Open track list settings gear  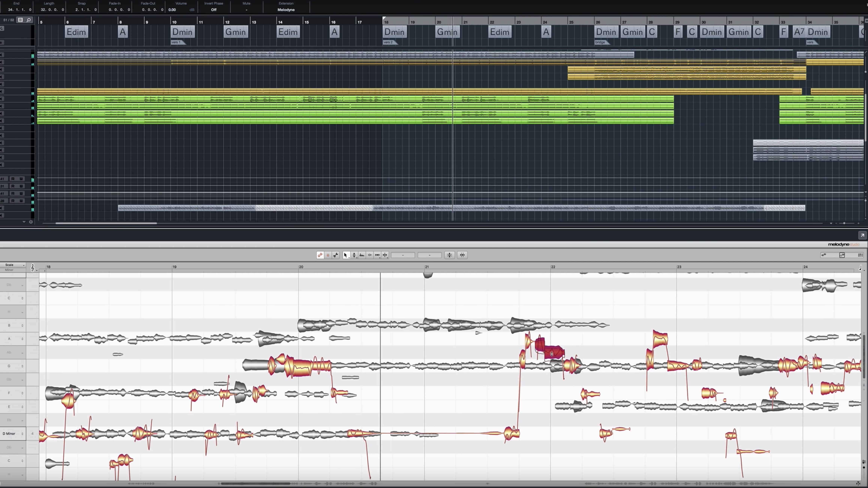click(31, 222)
